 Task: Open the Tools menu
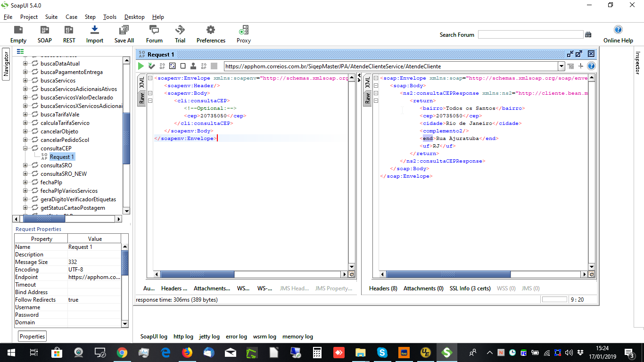pyautogui.click(x=110, y=17)
